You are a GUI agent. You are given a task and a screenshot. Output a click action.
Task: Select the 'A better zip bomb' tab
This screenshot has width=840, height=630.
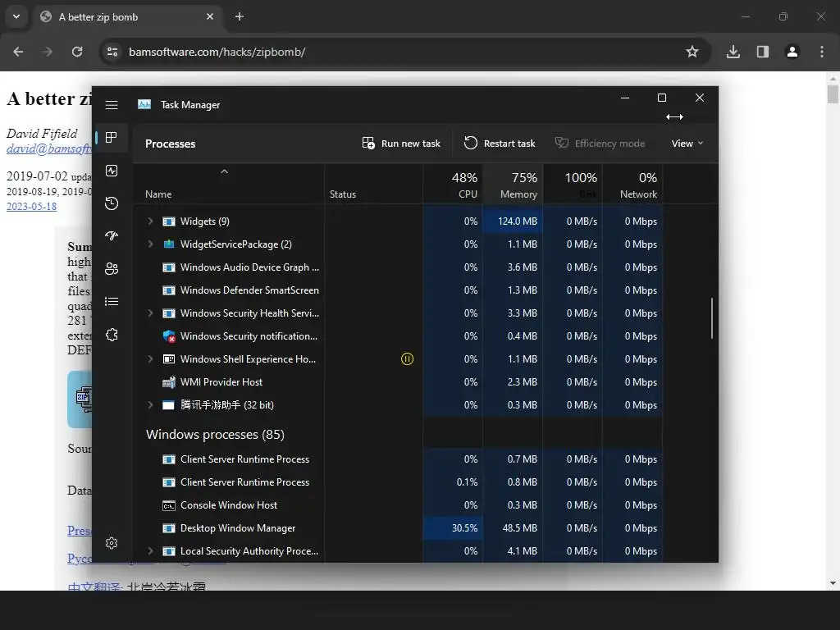pyautogui.click(x=127, y=17)
